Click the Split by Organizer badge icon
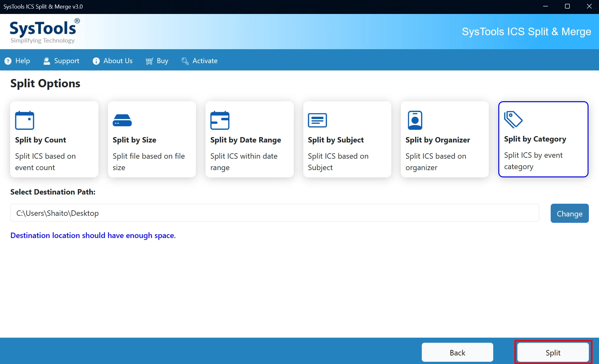This screenshot has width=599, height=364. pyautogui.click(x=415, y=120)
